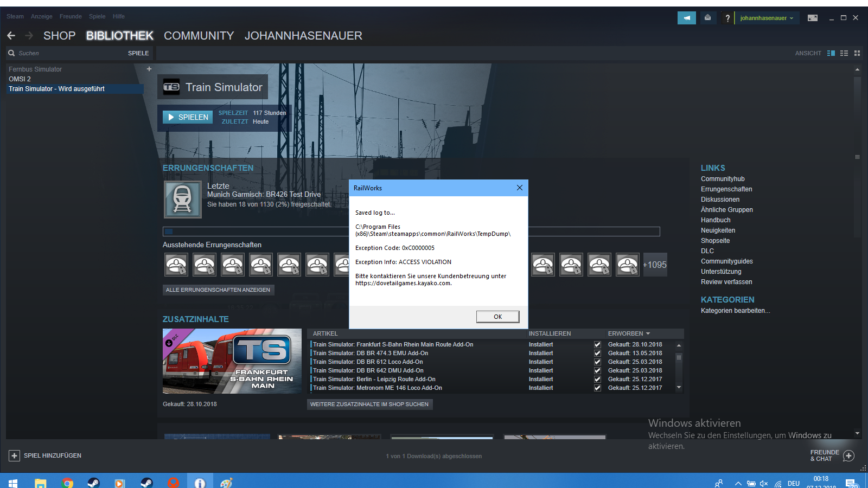
Task: Click Kategorien bearbeiten link
Action: click(735, 311)
